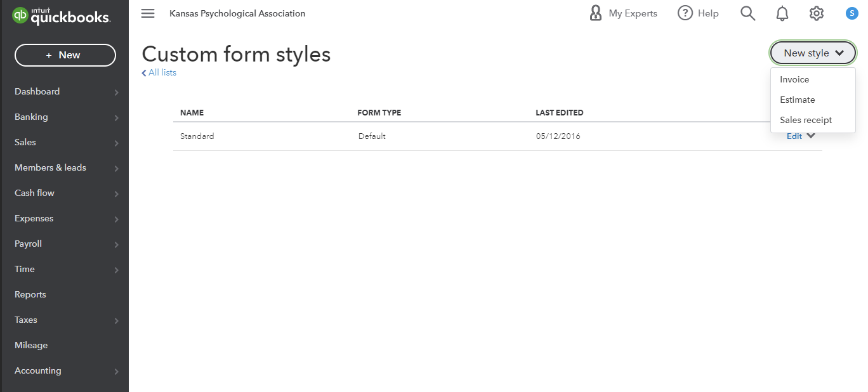The image size is (868, 392).
Task: Open the notifications bell icon
Action: (x=782, y=13)
